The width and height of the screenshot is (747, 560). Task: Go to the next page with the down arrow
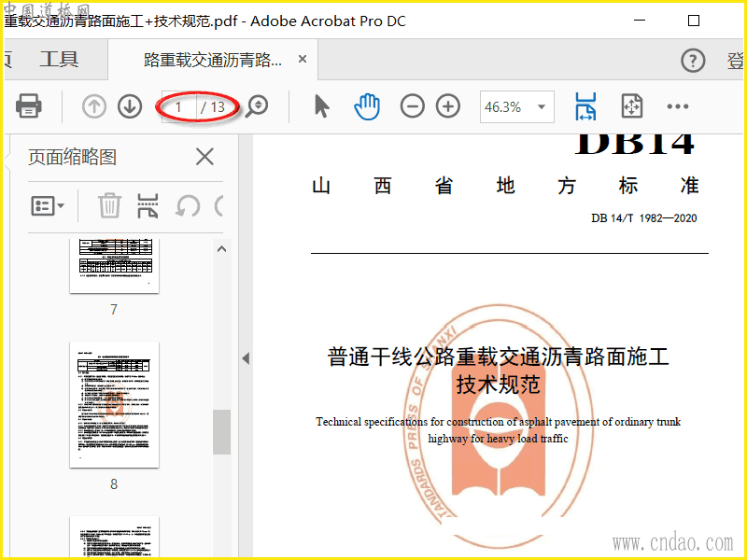130,106
